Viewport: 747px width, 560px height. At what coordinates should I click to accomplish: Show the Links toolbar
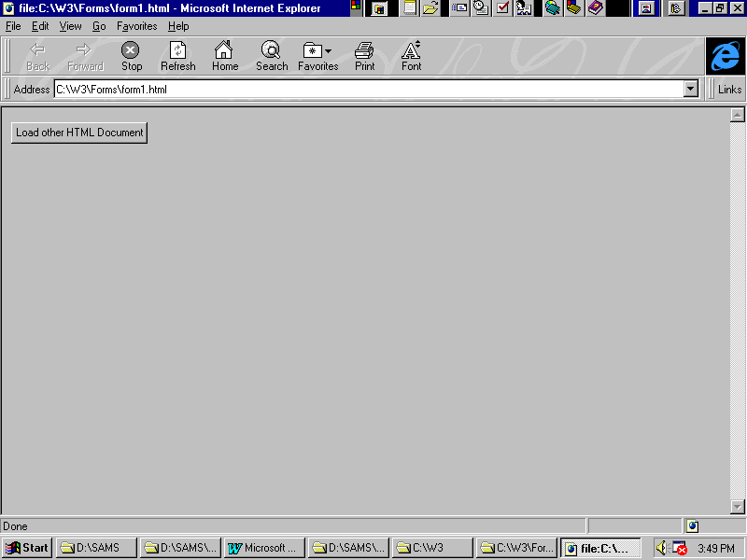(729, 90)
